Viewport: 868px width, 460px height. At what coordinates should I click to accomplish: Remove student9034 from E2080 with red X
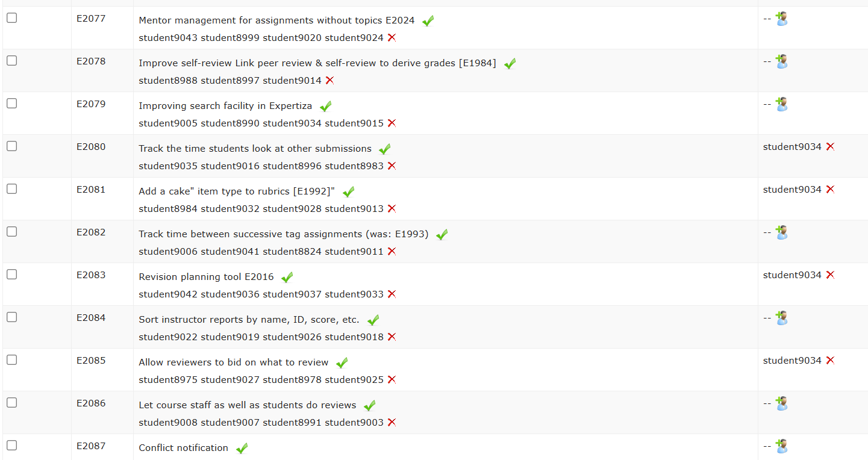[830, 146]
